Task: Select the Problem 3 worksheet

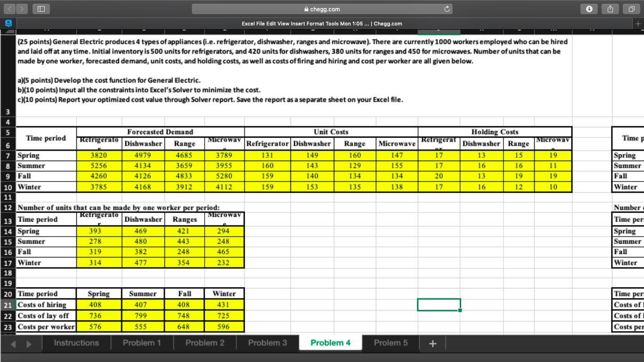Action: pos(267,343)
